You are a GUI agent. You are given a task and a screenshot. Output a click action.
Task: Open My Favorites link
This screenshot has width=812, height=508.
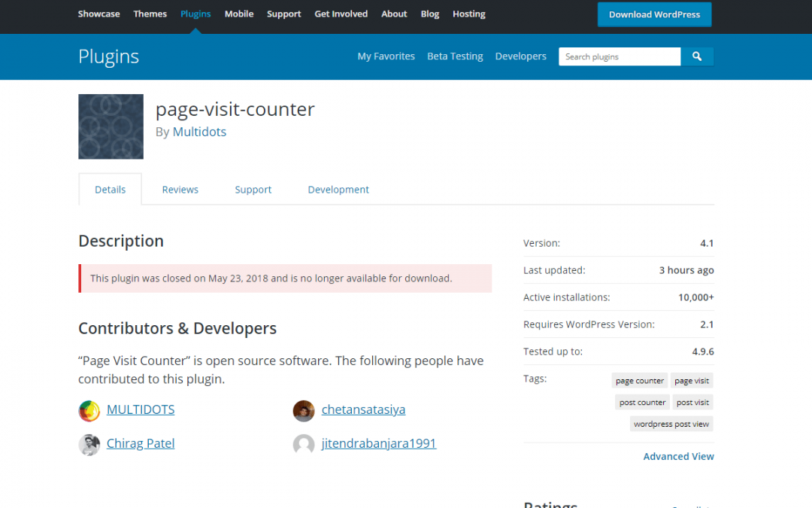pyautogui.click(x=386, y=56)
